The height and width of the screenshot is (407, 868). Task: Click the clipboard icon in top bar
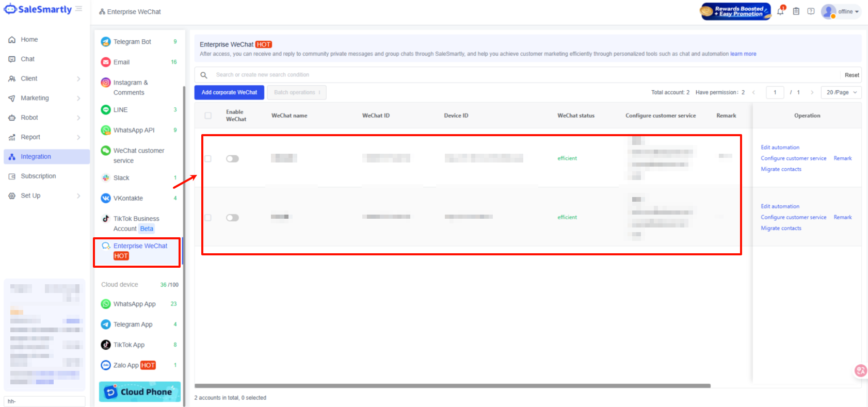(x=796, y=11)
